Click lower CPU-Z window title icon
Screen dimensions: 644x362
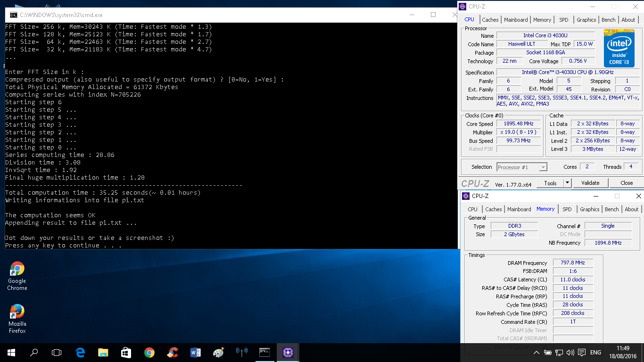pos(466,196)
